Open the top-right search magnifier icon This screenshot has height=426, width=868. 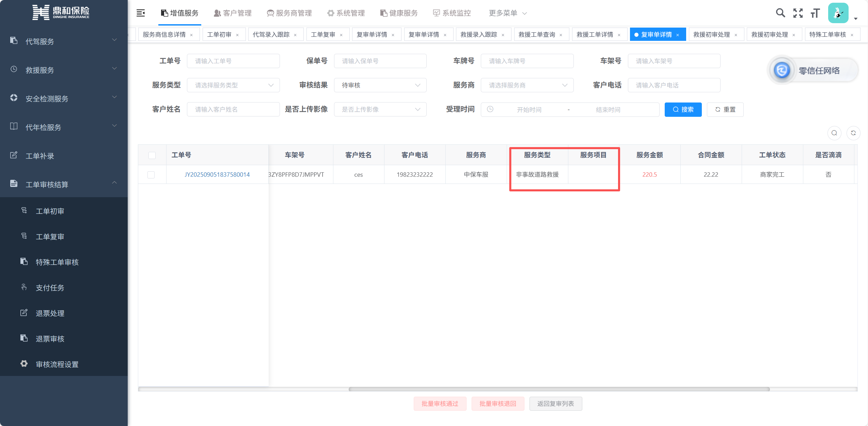click(x=780, y=13)
